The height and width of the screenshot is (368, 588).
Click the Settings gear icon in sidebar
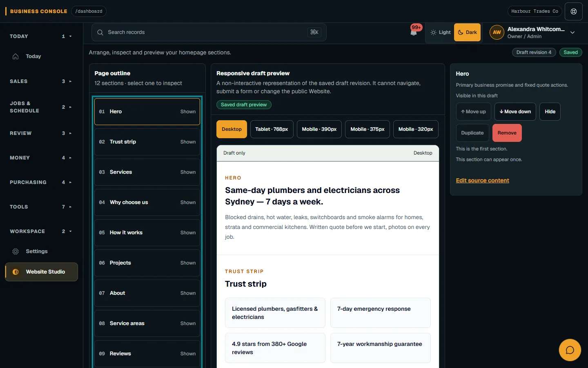[x=16, y=251]
